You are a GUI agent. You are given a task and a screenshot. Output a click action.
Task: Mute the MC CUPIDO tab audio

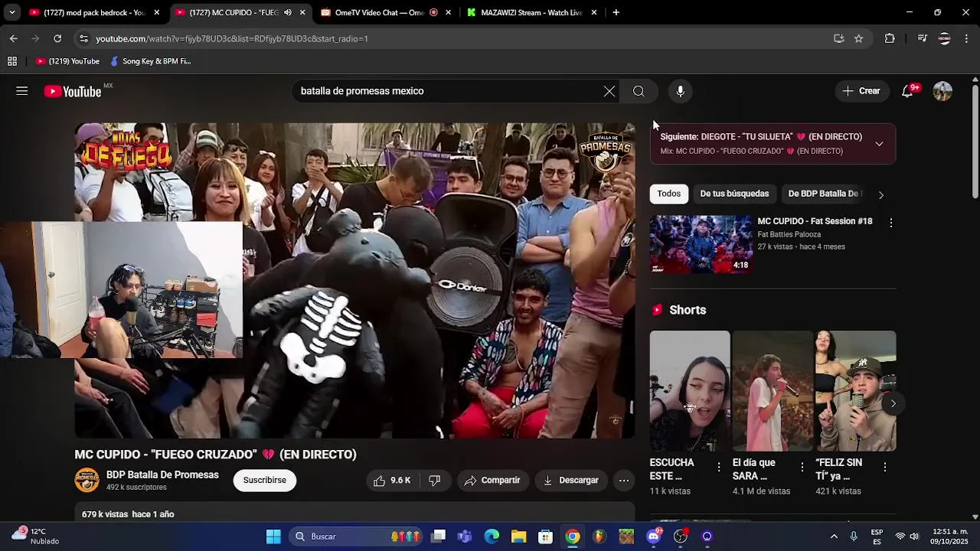[288, 12]
